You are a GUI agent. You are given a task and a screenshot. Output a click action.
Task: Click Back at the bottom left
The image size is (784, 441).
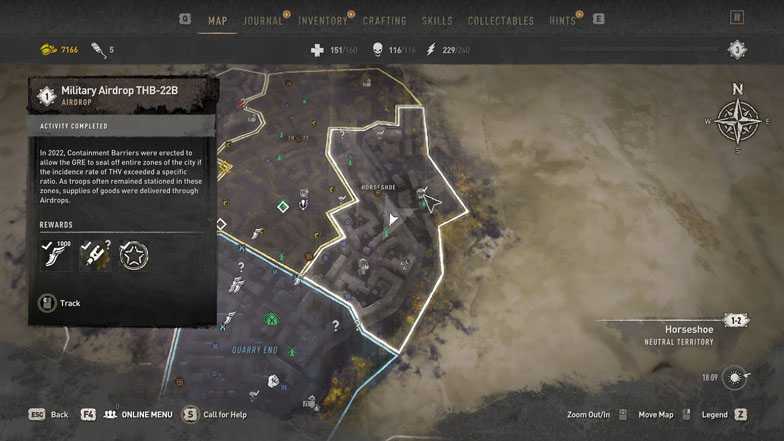48,414
